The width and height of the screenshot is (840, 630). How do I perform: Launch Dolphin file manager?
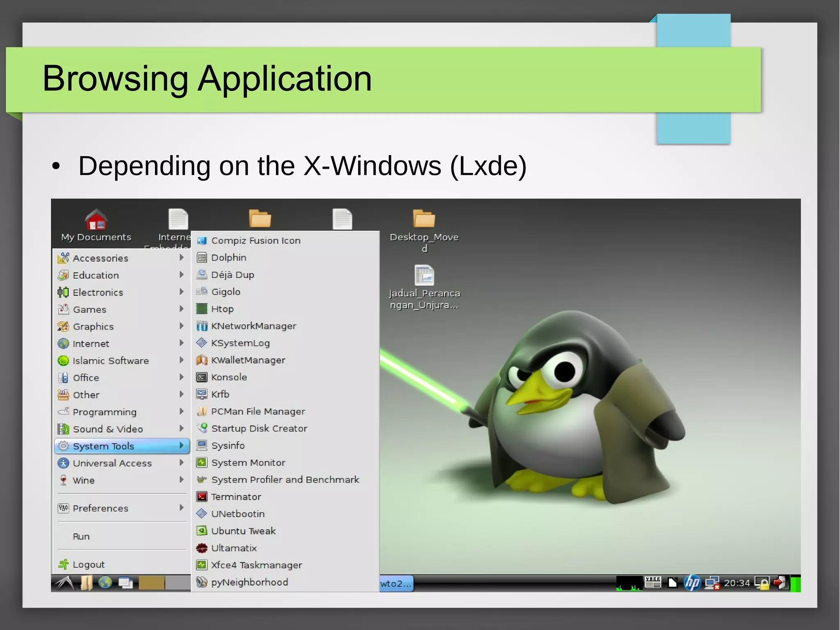coord(285,258)
